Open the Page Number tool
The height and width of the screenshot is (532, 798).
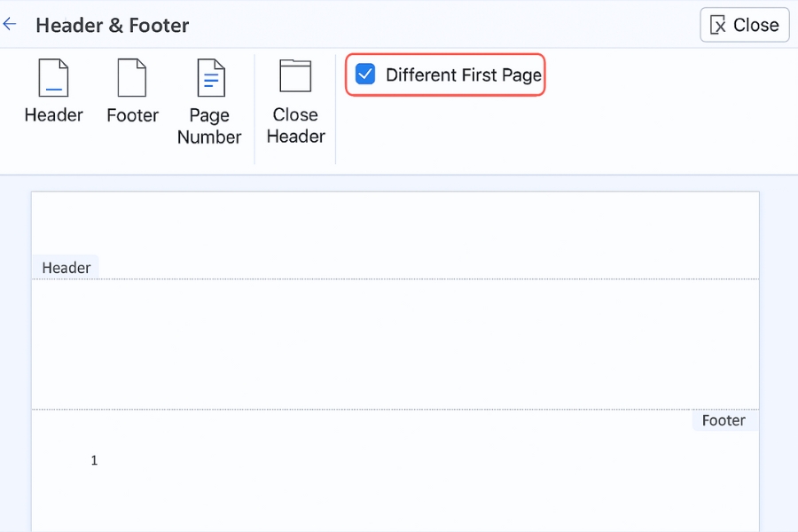click(x=209, y=78)
